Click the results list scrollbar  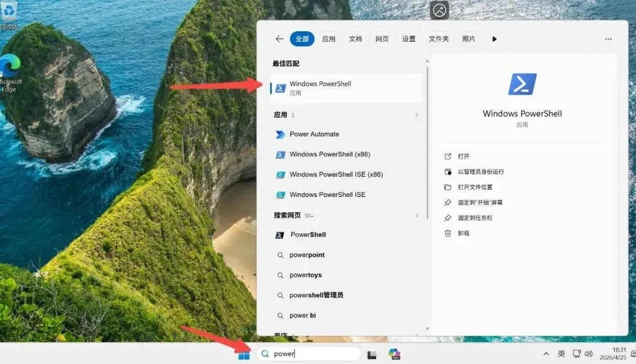[x=427, y=143]
